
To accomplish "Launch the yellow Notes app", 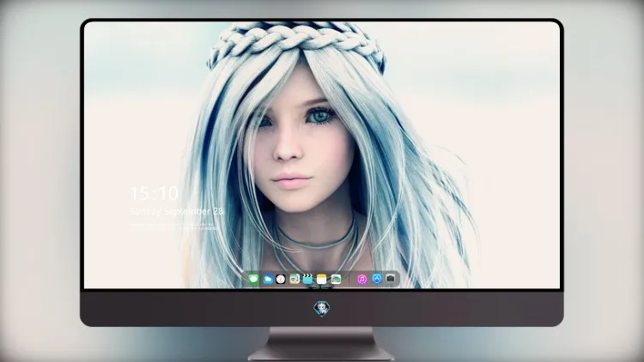I will click(x=322, y=279).
